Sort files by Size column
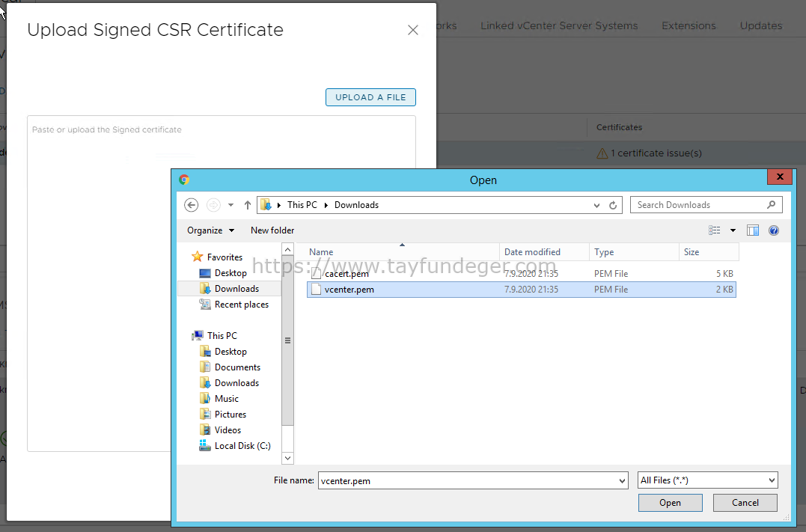This screenshot has height=532, width=806. click(709, 252)
